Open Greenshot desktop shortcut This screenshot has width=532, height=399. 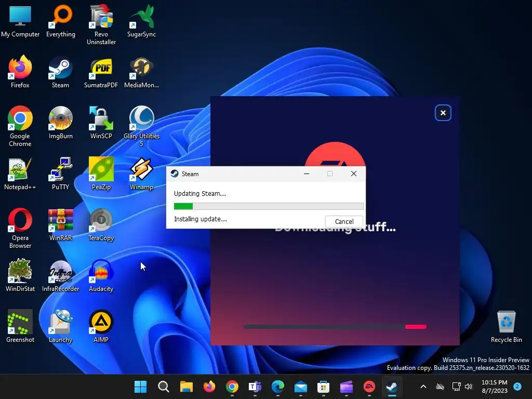(x=20, y=326)
